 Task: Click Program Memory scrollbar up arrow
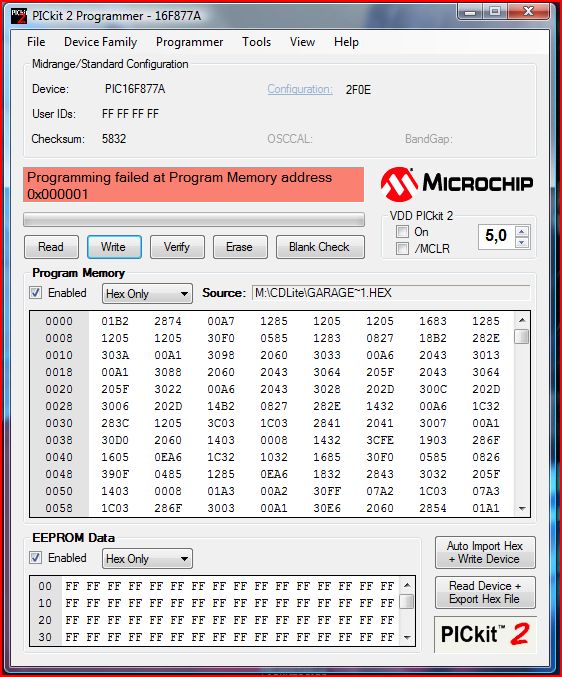pos(522,320)
